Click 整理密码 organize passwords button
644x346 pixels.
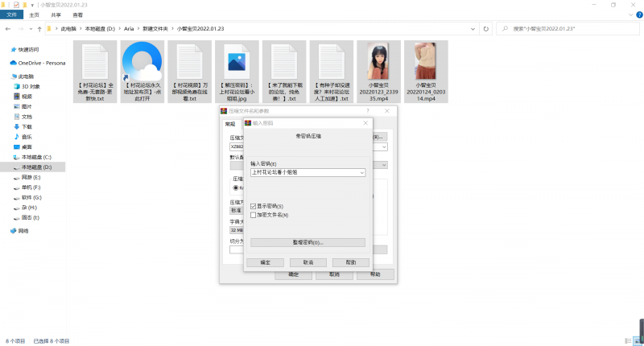[308, 242]
